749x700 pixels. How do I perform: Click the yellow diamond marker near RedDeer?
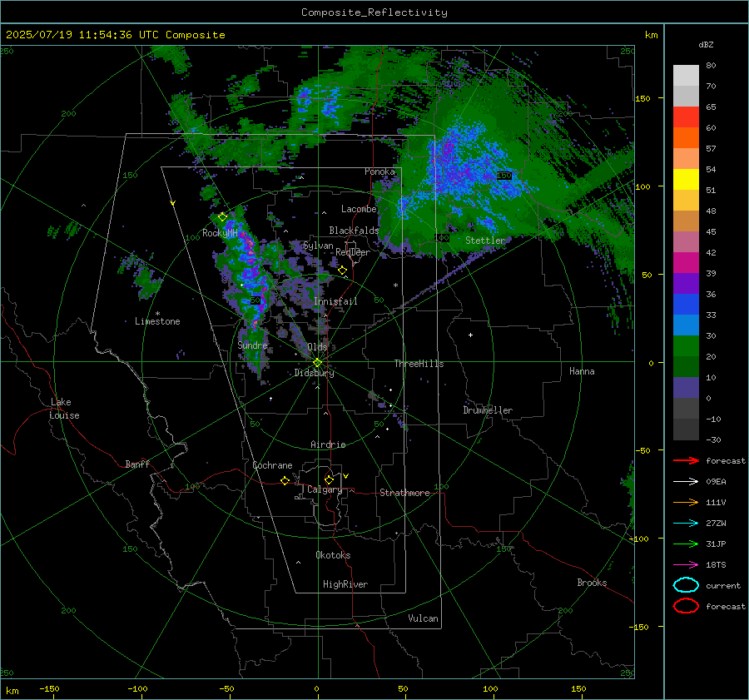(342, 271)
